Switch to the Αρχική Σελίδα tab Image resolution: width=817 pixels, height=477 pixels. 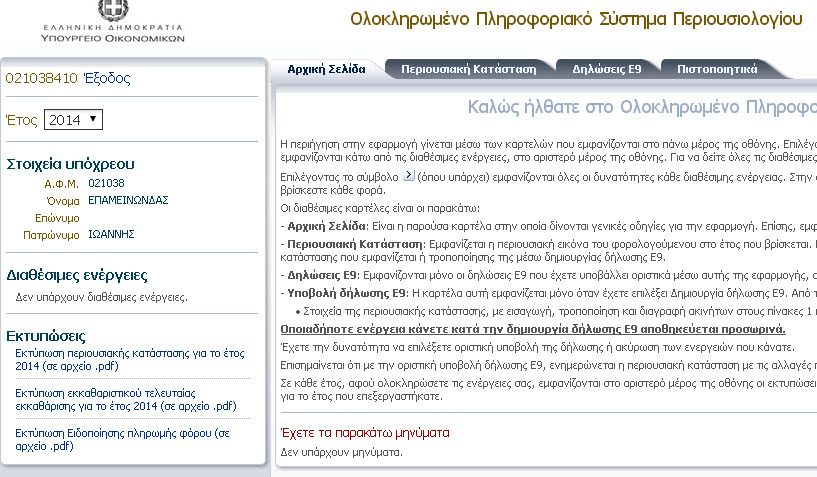(326, 69)
